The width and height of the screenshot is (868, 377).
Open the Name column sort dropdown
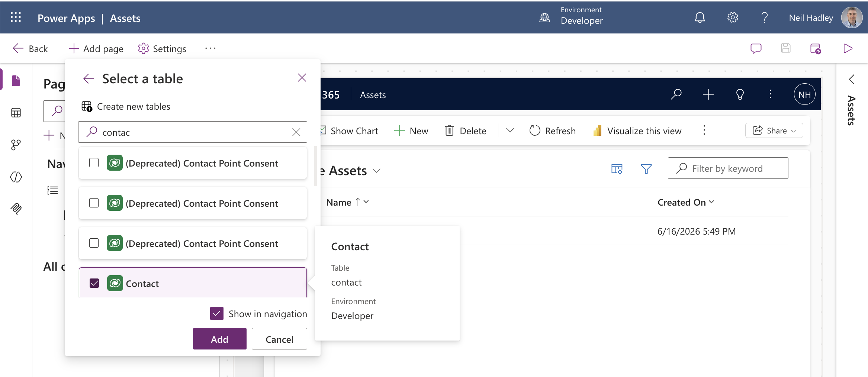click(366, 202)
